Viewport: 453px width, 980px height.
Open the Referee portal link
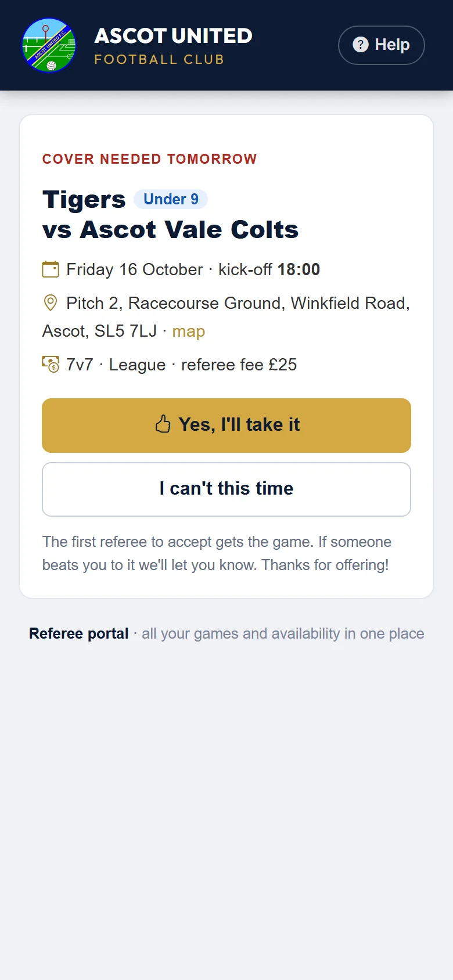[79, 633]
